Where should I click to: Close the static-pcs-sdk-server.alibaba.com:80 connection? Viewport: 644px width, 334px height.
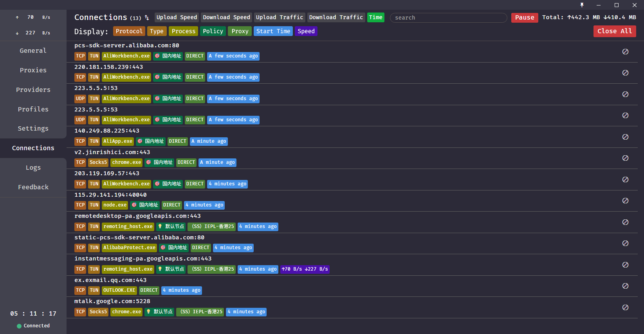click(x=625, y=243)
